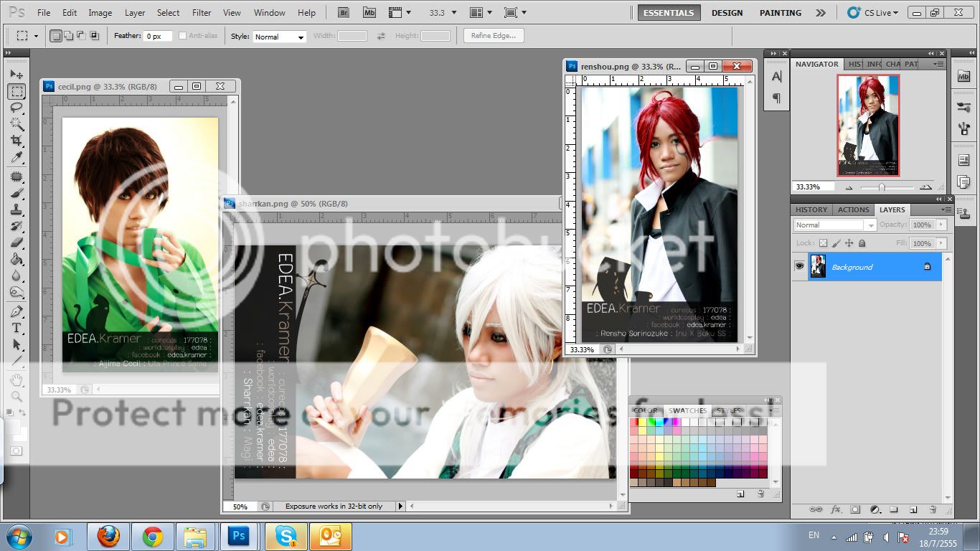The image size is (980, 551).
Task: Select the Spot Healing Brush tool
Action: (17, 176)
